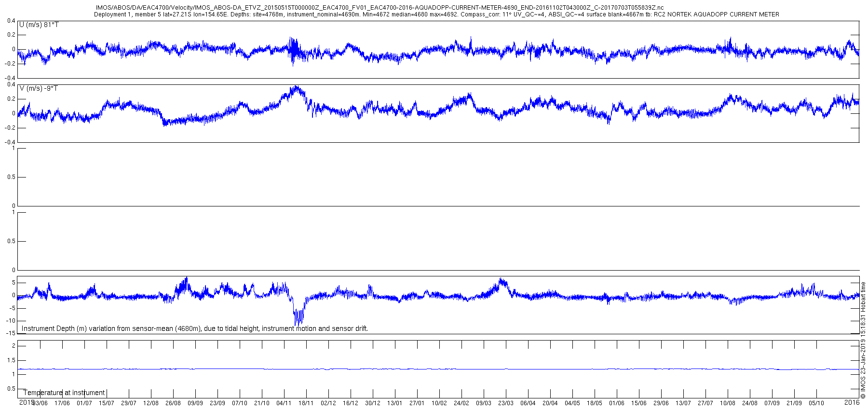Click the '16/12' date tick label

(x=351, y=403)
